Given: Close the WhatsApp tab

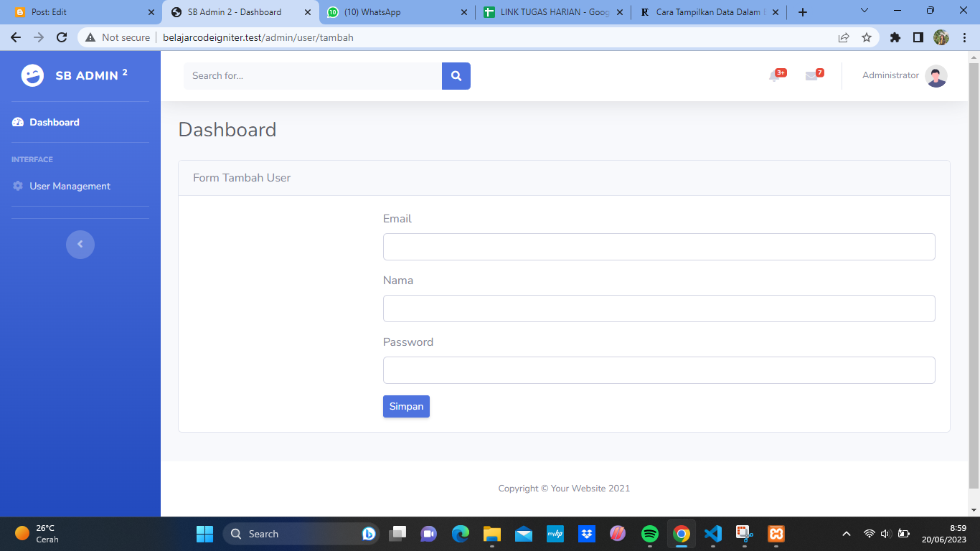Looking at the screenshot, I should coord(463,12).
